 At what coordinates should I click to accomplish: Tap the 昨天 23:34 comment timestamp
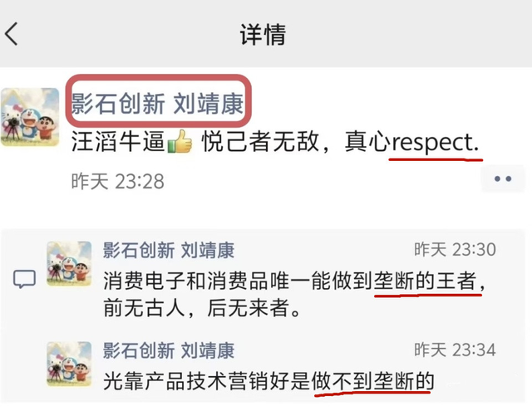click(455, 350)
